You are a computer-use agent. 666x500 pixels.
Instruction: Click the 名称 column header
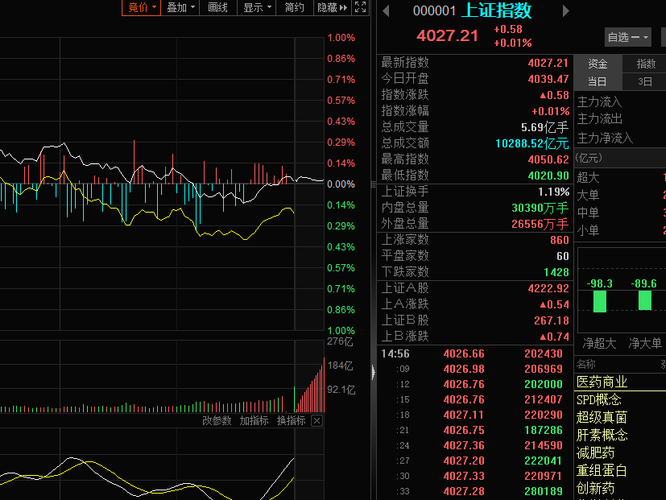tap(586, 364)
